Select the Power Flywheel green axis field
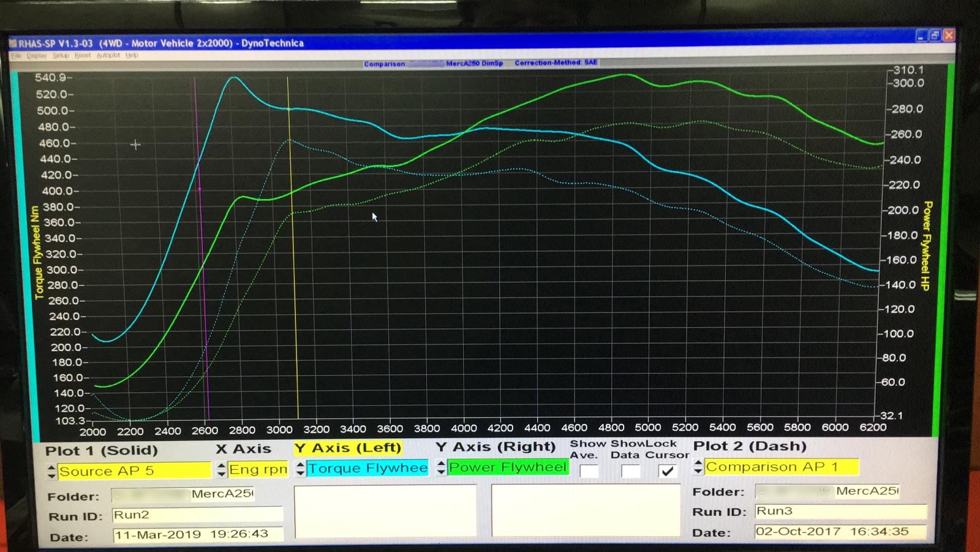 coord(508,467)
